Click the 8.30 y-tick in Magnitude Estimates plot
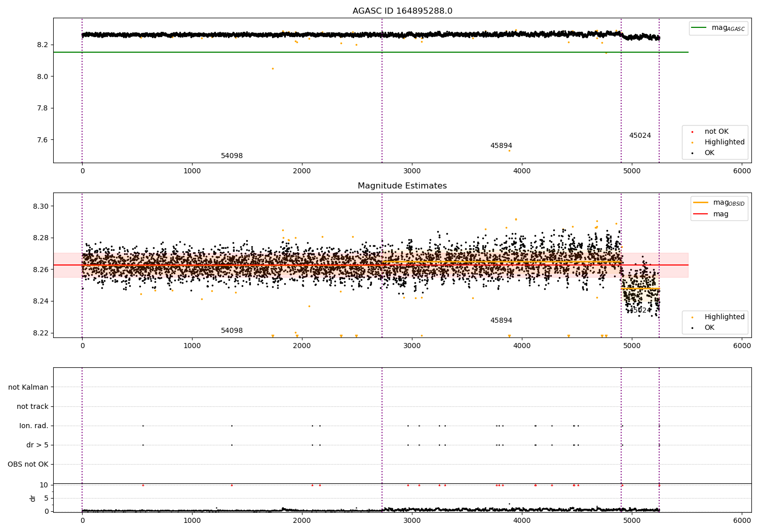Viewport: 760px width, 532px height. click(41, 206)
